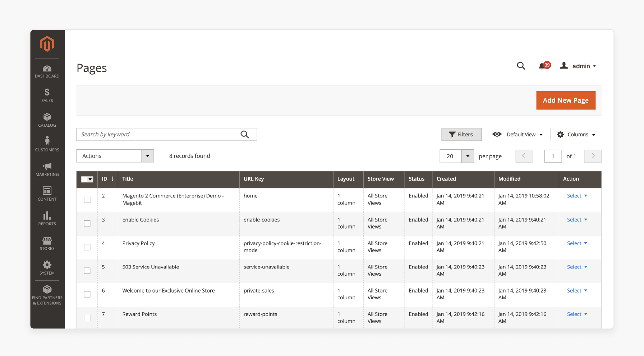Viewport: 644px width, 356px height.
Task: Click '8 records found' text
Action: [x=190, y=156]
